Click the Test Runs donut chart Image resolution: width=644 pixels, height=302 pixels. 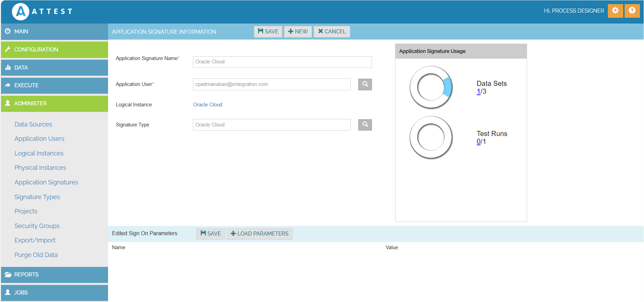coord(431,137)
